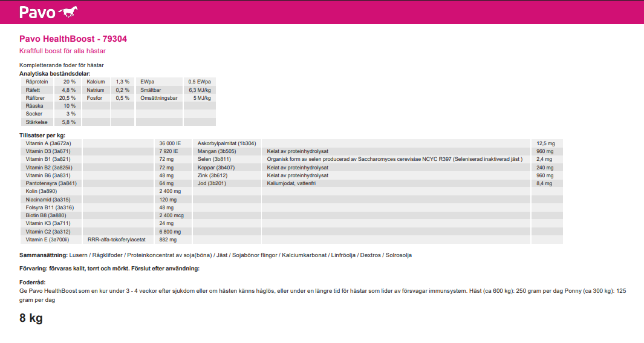Screen dimensions: 644x343
Task: Click 'Pantotensyra (3a841)' label
Action: click(x=51, y=183)
